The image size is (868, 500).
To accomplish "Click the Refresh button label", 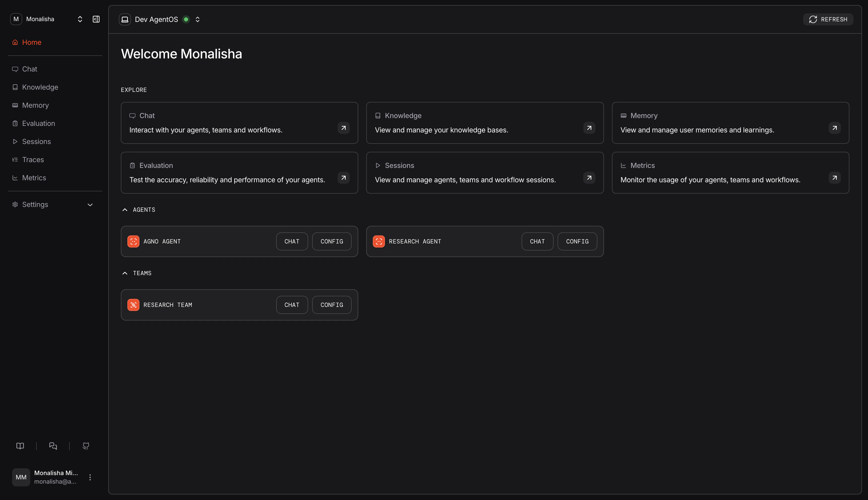I will coord(834,20).
